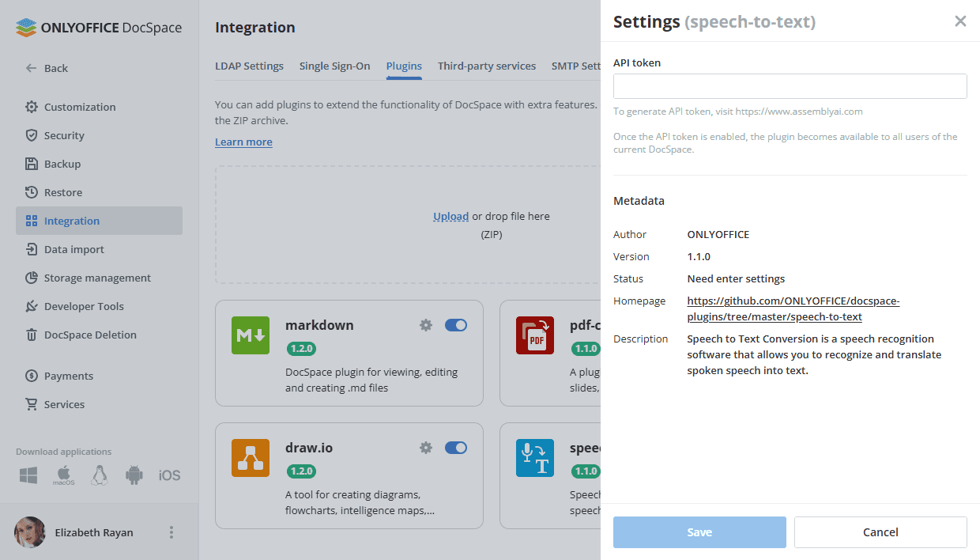Viewport: 980px width, 560px height.
Task: Click the draw.io plugin logo icon
Action: tap(251, 458)
